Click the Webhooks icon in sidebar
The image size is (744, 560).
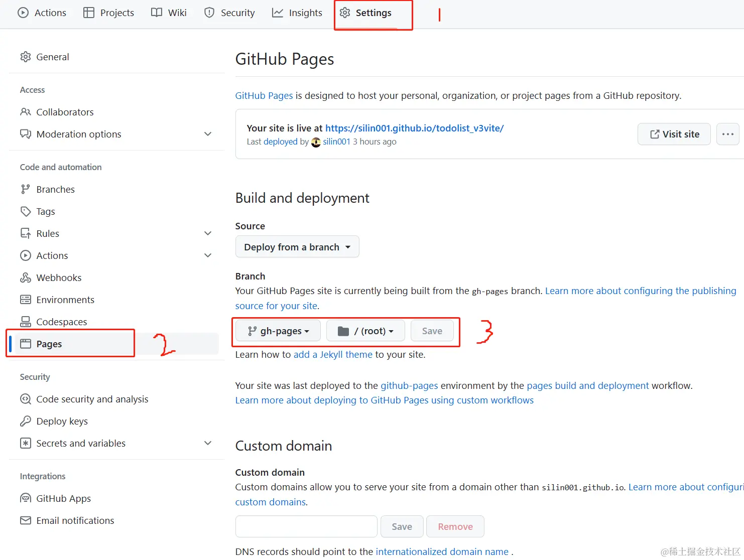tap(25, 277)
